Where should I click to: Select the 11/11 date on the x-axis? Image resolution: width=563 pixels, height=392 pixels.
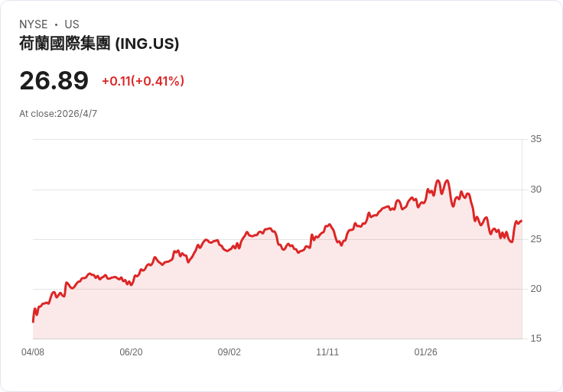coord(327,352)
